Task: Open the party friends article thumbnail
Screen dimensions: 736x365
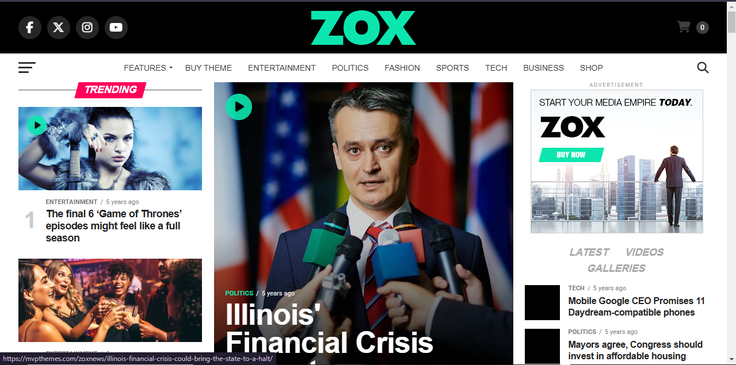Action: point(110,300)
